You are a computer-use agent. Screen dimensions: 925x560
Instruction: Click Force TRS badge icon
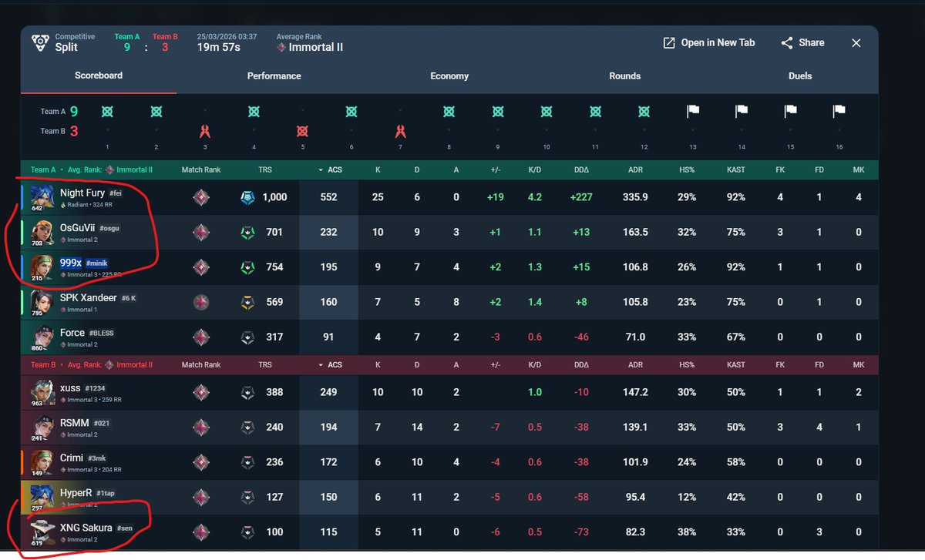[248, 337]
